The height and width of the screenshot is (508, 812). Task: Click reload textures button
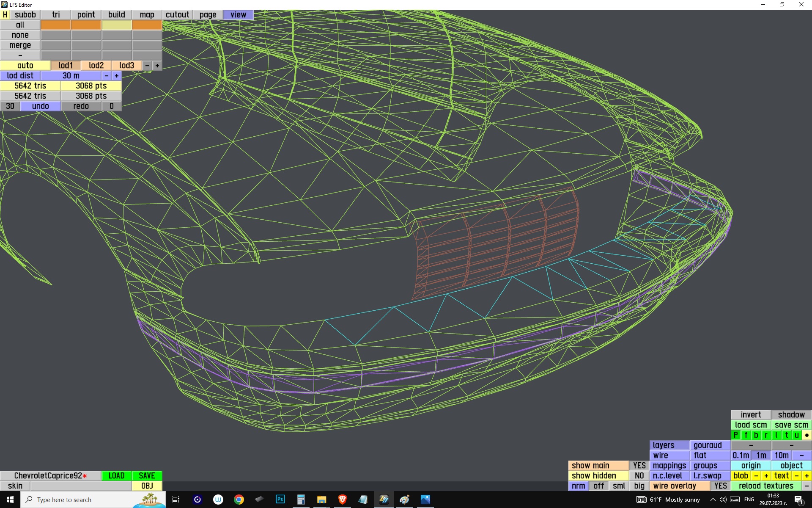tap(766, 486)
